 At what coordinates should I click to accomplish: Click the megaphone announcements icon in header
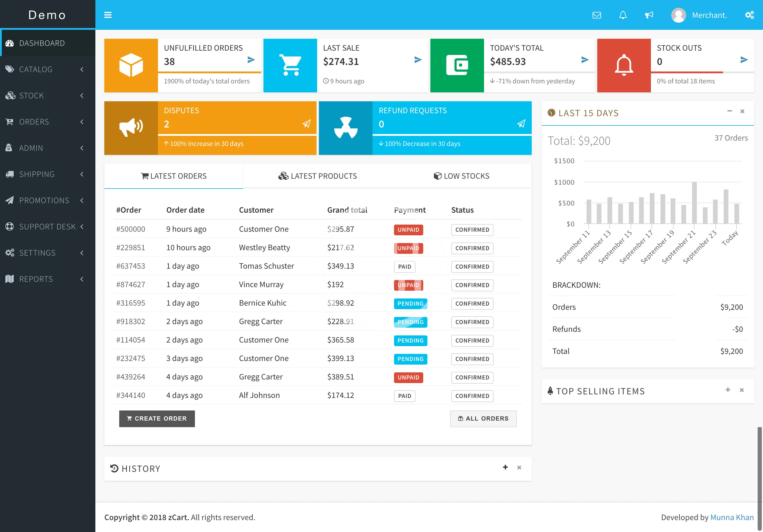pyautogui.click(x=649, y=15)
